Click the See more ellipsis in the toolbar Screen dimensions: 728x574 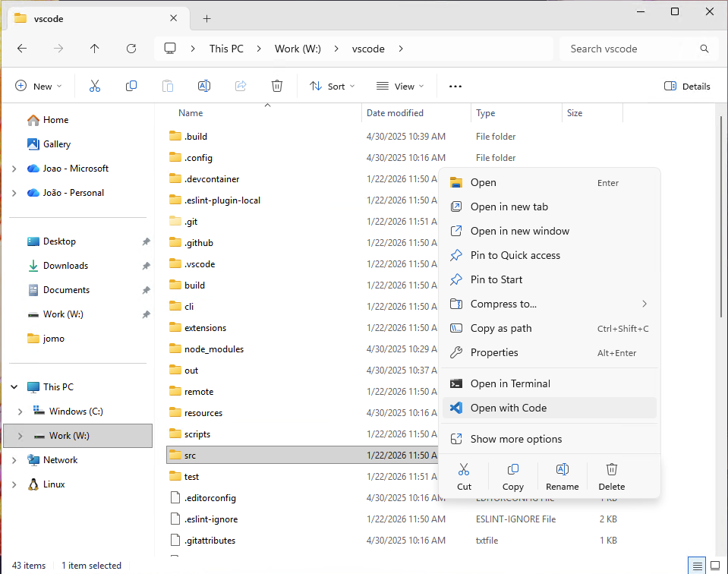[455, 86]
